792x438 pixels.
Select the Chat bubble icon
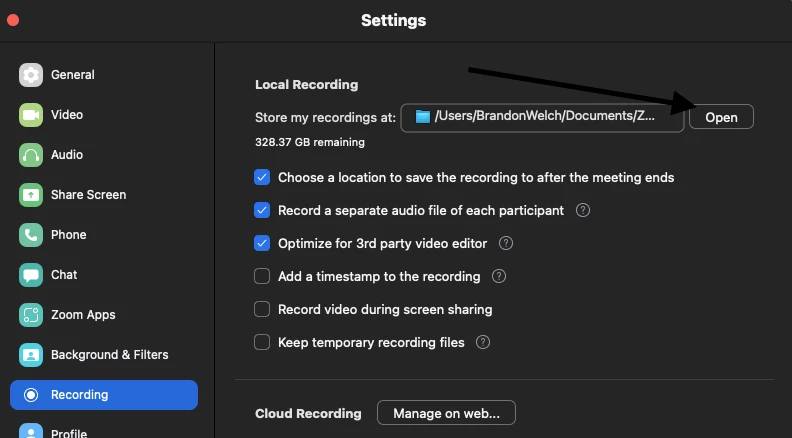(x=31, y=275)
